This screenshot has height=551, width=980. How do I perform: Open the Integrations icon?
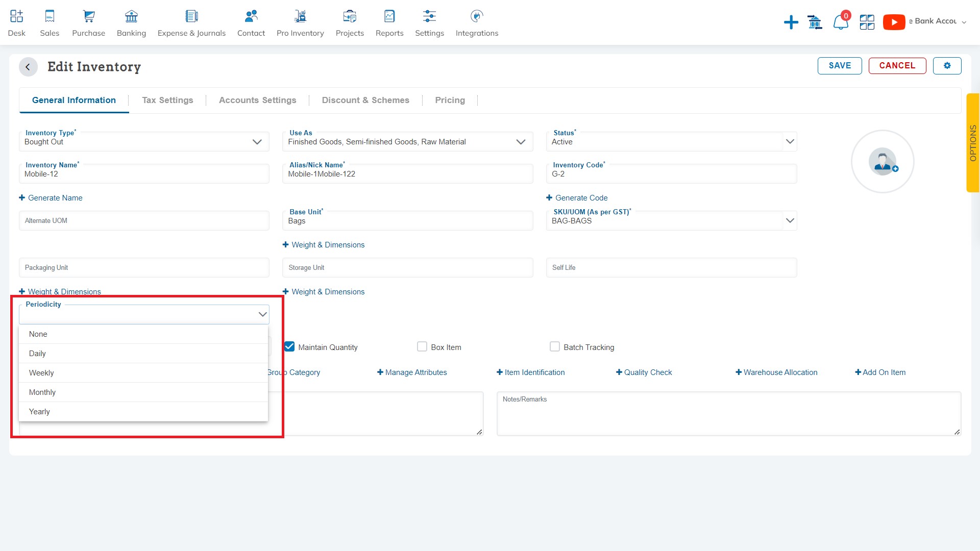(477, 16)
